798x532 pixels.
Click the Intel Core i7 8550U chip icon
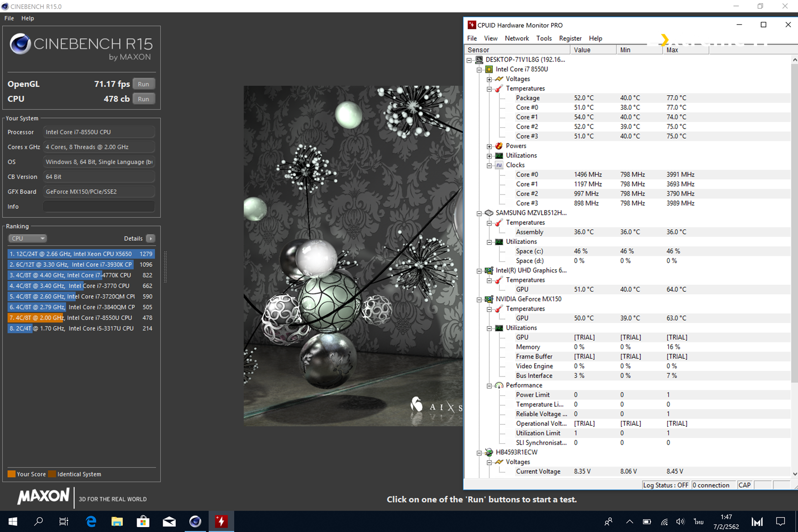[x=489, y=69]
